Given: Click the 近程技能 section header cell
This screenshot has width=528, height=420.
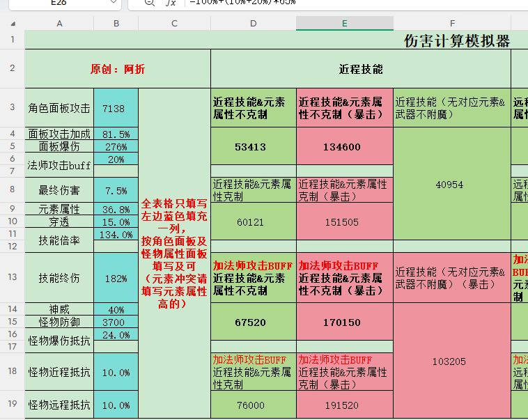Looking at the screenshot, I should click(361, 69).
